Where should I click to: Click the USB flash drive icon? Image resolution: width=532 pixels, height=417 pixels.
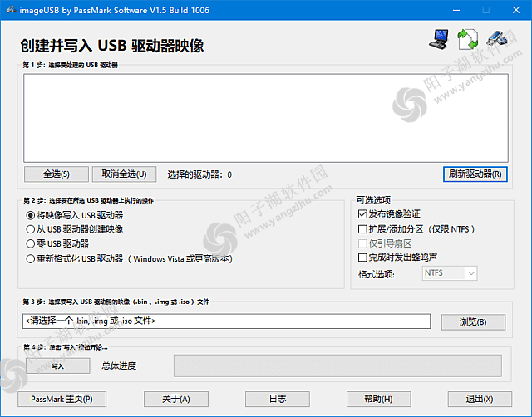click(497, 38)
